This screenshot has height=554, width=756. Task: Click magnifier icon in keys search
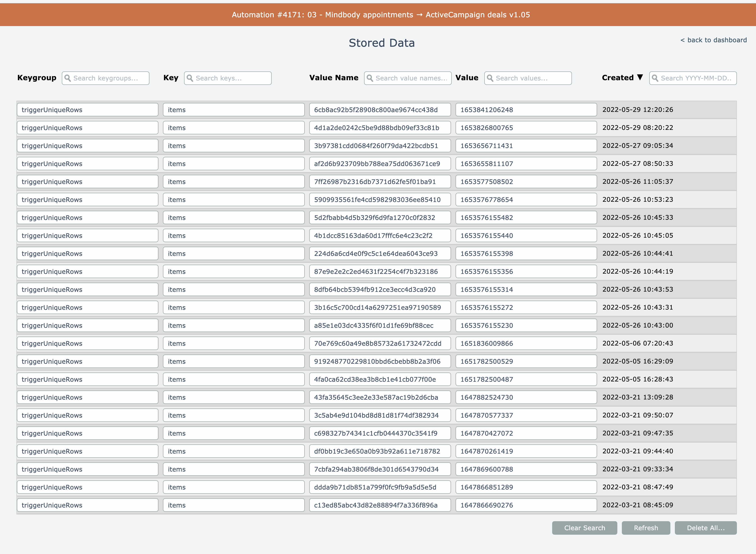pos(190,78)
